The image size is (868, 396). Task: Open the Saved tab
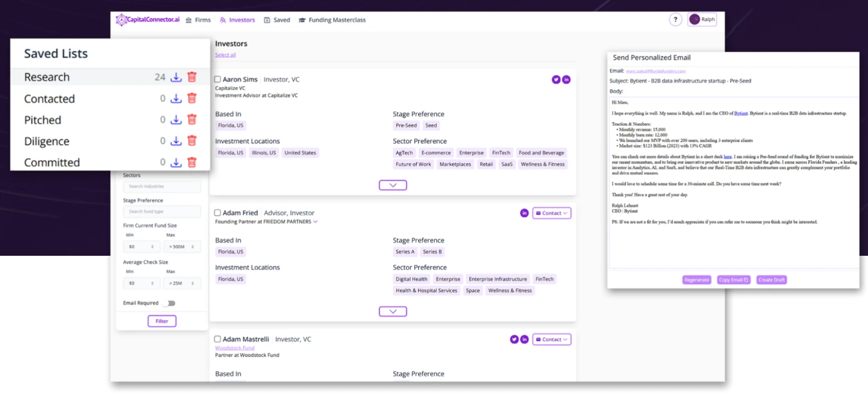[277, 20]
